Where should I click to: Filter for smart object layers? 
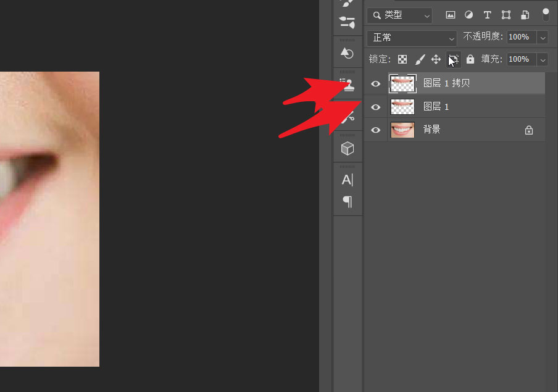525,15
